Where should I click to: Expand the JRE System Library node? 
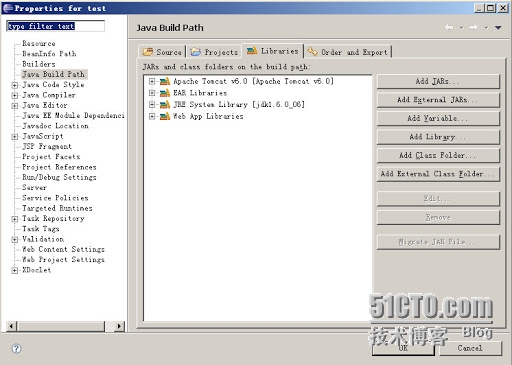point(152,104)
